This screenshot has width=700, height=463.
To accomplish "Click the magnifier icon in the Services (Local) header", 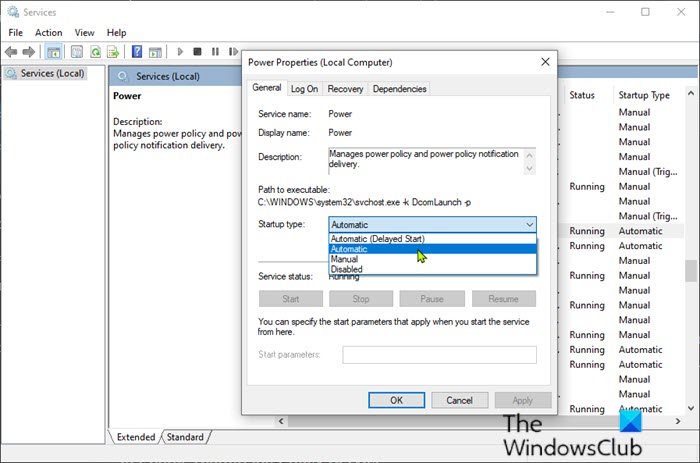I will [123, 76].
